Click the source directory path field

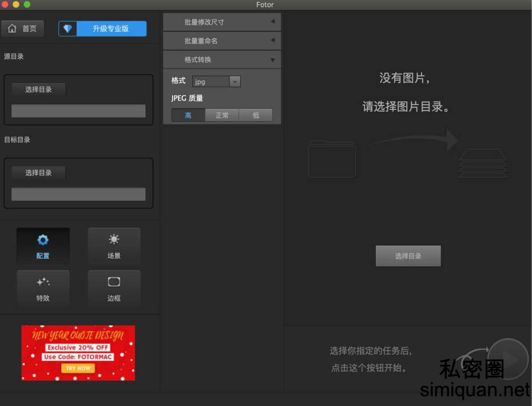(78, 111)
